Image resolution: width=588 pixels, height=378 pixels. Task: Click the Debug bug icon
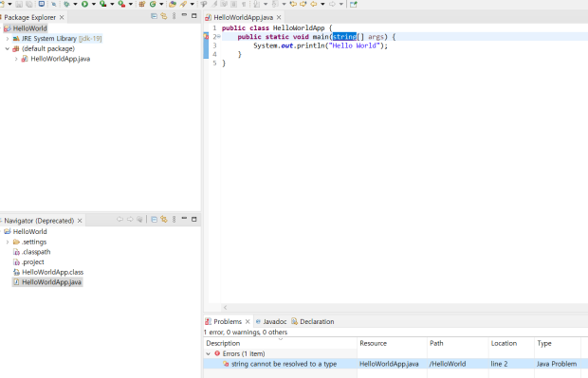tap(66, 4)
